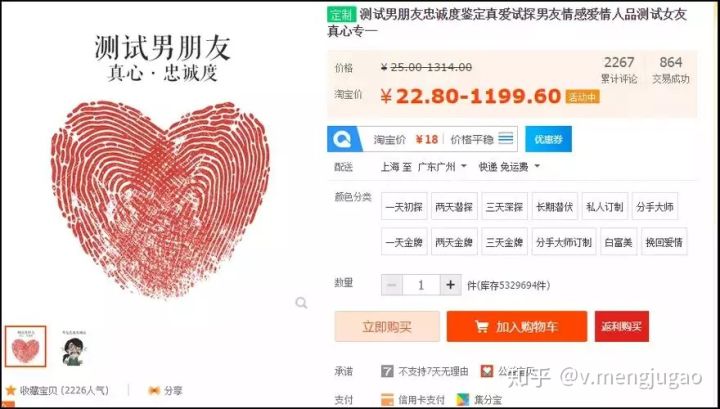The image size is (720, 409).
Task: Click the 立即购买 button
Action: tap(387, 327)
